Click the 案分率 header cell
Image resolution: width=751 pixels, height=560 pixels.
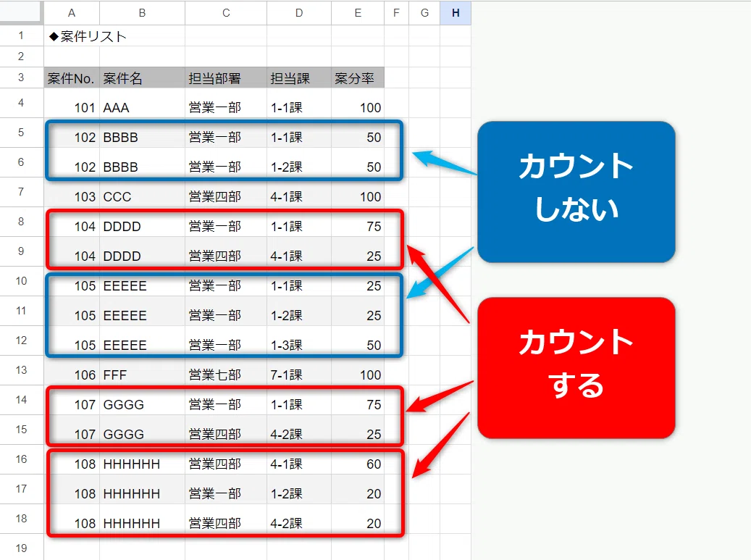(358, 78)
